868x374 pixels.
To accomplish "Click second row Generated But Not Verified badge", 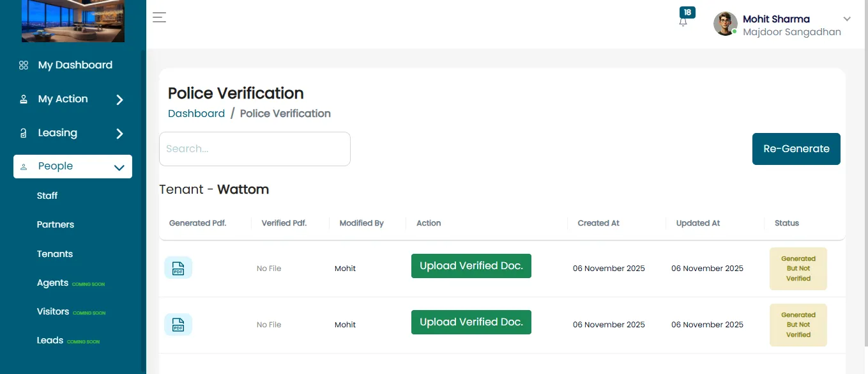I will click(x=798, y=325).
